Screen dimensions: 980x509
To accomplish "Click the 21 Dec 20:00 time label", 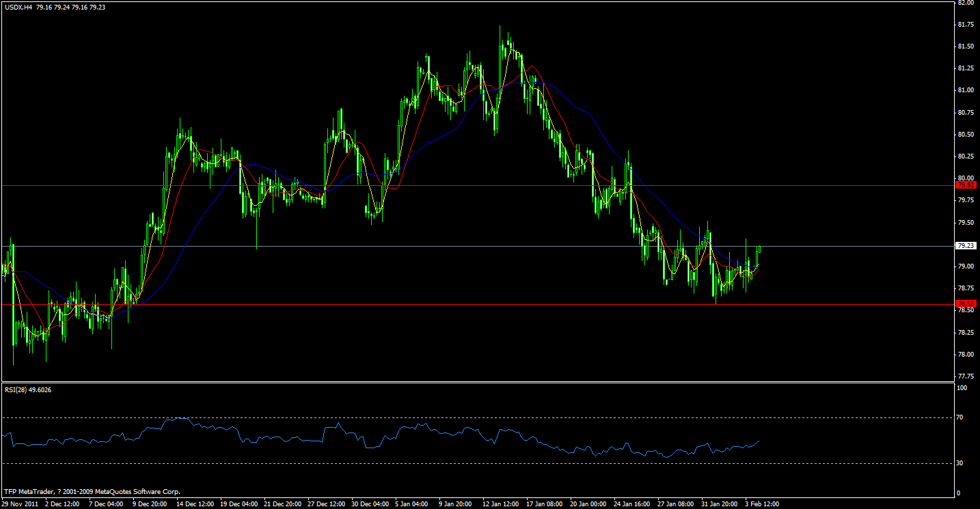I will pos(282,504).
